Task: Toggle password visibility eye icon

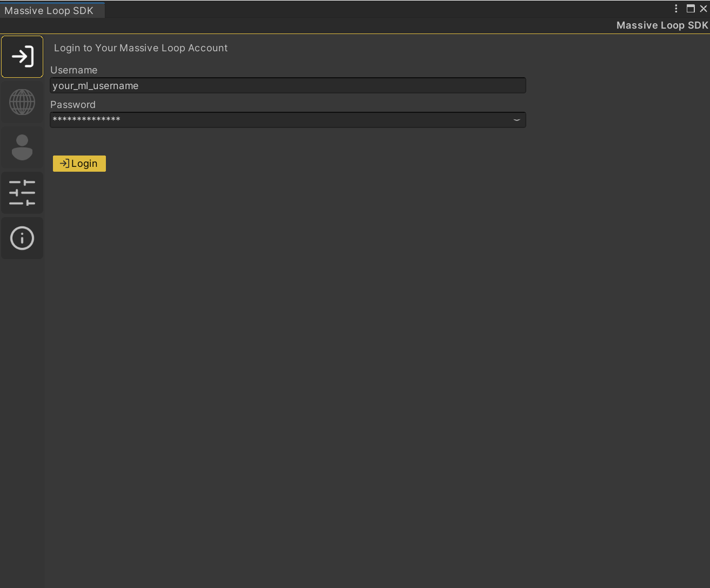Action: point(517,120)
